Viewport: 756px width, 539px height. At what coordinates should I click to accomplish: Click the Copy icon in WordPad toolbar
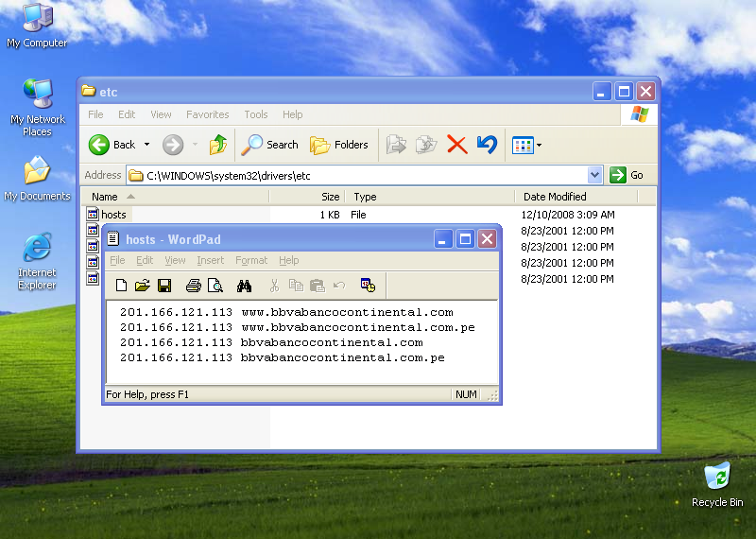coord(296,286)
